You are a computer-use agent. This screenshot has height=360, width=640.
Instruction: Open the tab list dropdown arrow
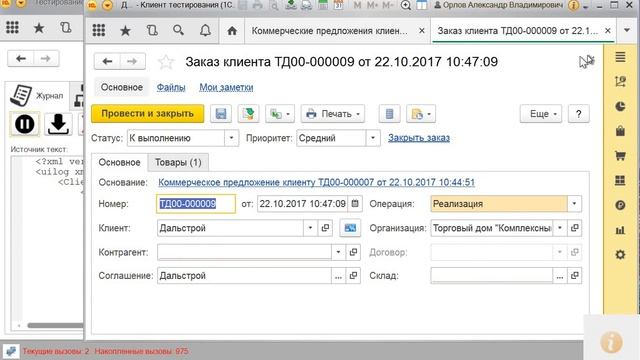(x=627, y=30)
